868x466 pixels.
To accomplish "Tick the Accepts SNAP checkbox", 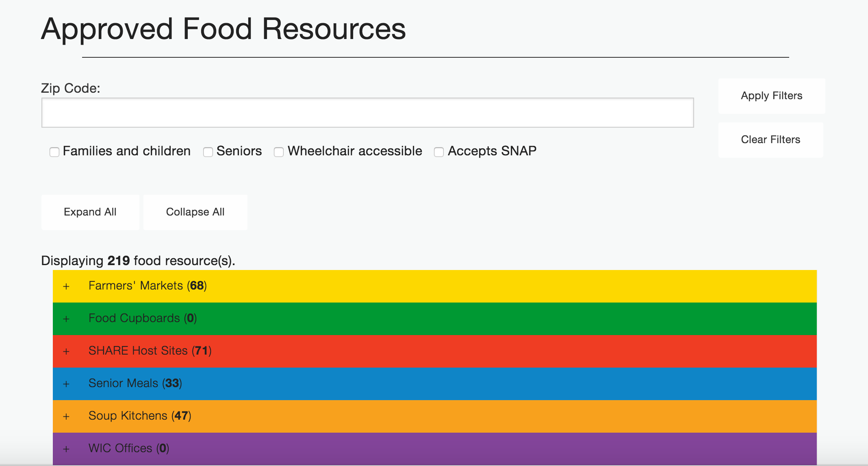I will coord(439,152).
